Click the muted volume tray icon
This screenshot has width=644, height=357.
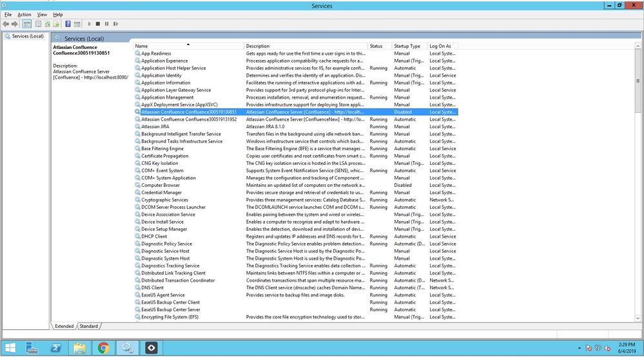pyautogui.click(x=607, y=348)
